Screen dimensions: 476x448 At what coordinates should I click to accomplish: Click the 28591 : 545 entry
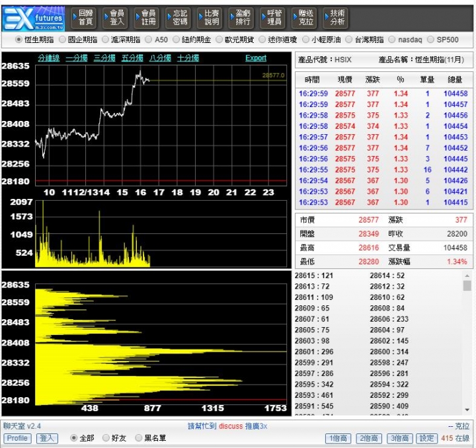point(314,406)
